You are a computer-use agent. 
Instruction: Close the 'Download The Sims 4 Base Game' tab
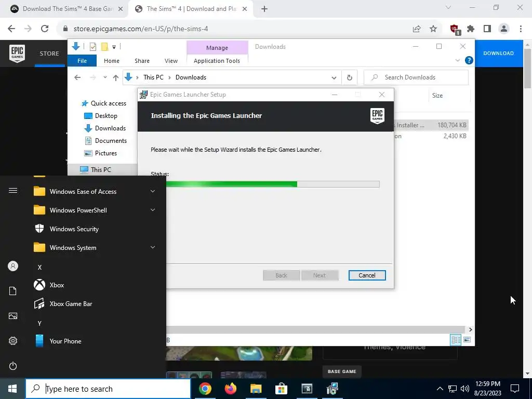pos(120,9)
